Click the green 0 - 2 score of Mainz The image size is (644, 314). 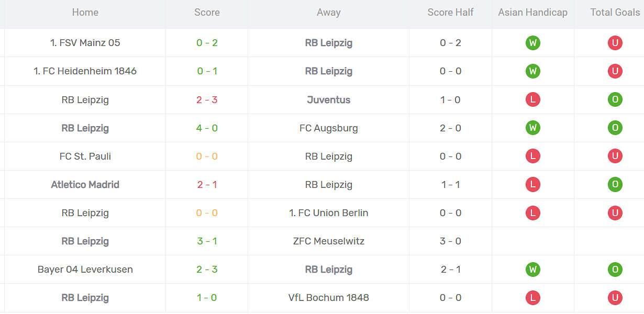click(206, 43)
